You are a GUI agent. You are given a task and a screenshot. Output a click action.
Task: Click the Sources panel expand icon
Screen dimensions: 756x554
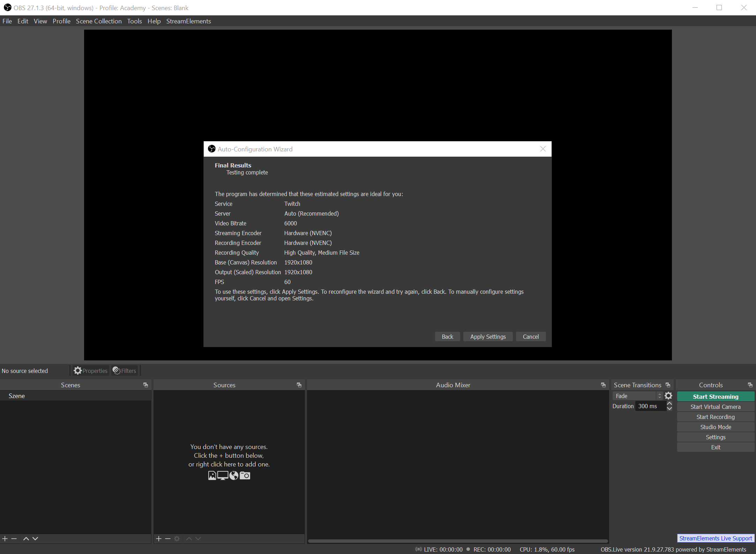299,385
